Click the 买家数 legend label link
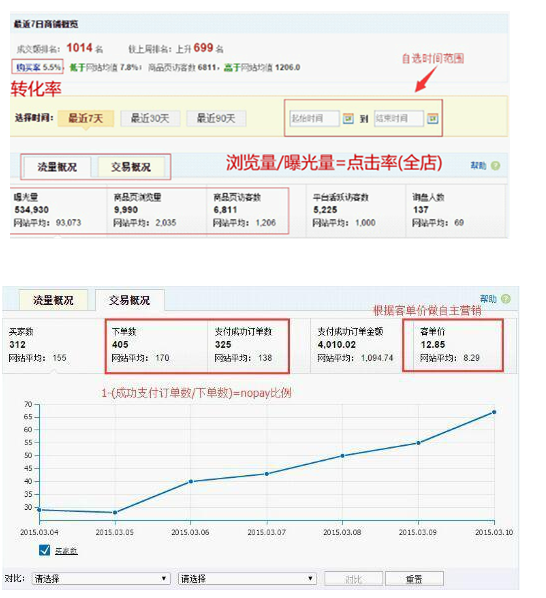Image resolution: width=546 pixels, height=598 pixels. [x=66, y=551]
